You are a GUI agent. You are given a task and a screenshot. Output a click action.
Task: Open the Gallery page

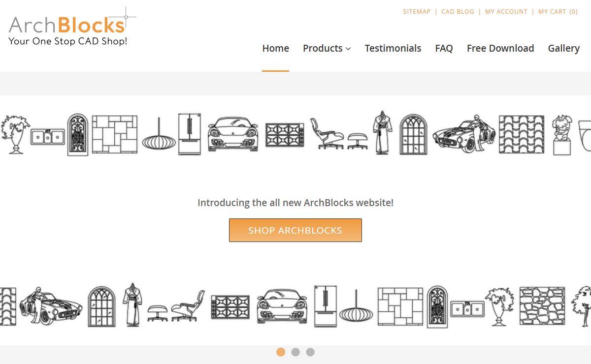point(563,48)
